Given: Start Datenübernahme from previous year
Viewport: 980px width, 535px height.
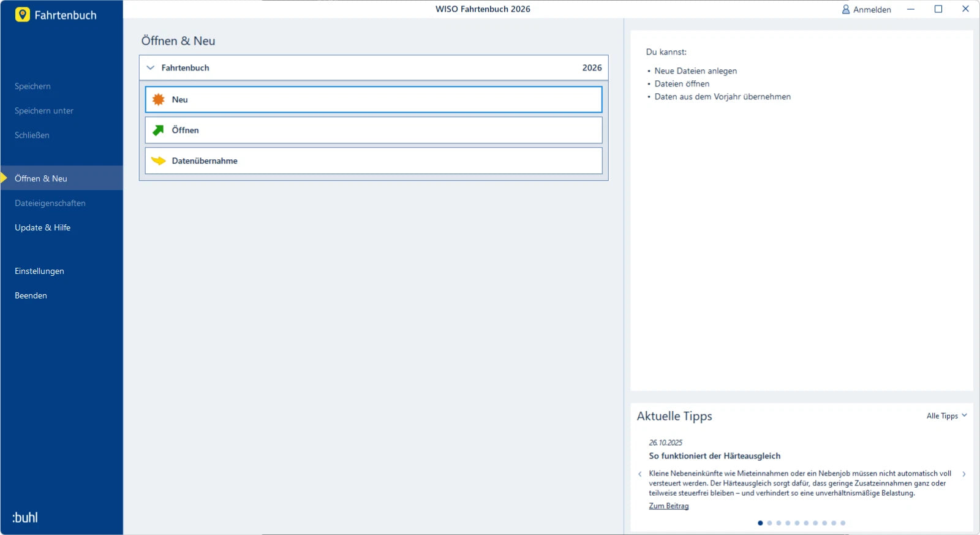Looking at the screenshot, I should [374, 161].
